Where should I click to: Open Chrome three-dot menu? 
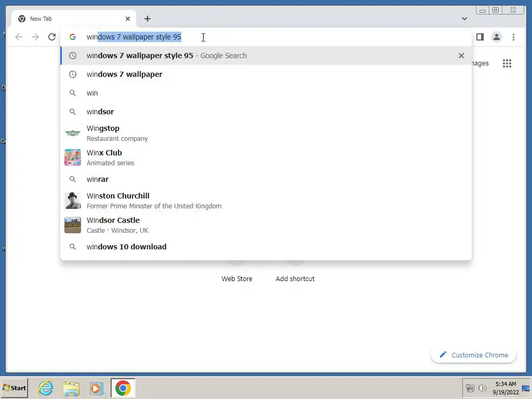pos(513,37)
